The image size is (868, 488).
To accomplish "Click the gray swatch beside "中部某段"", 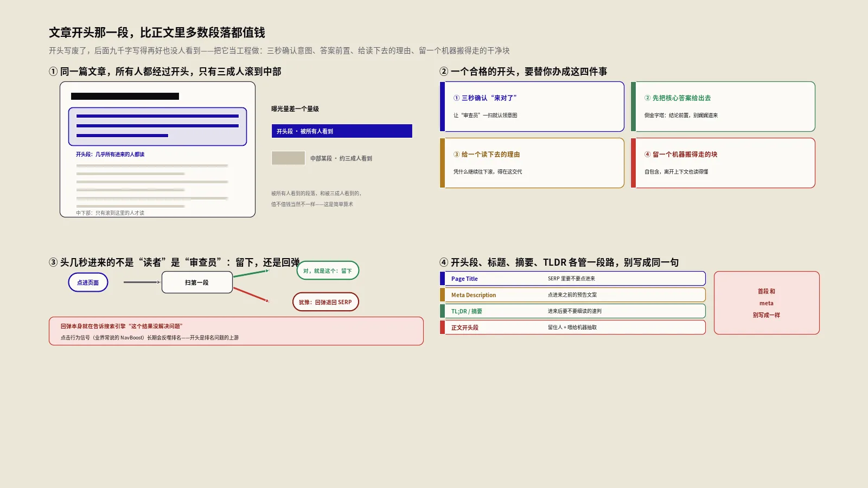I will point(288,158).
